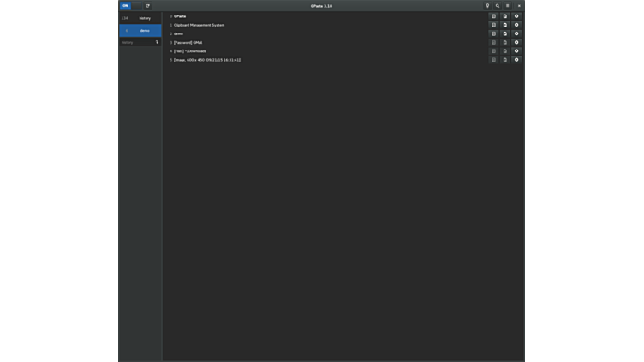Select the 'history' list in the sidebar

[140, 18]
